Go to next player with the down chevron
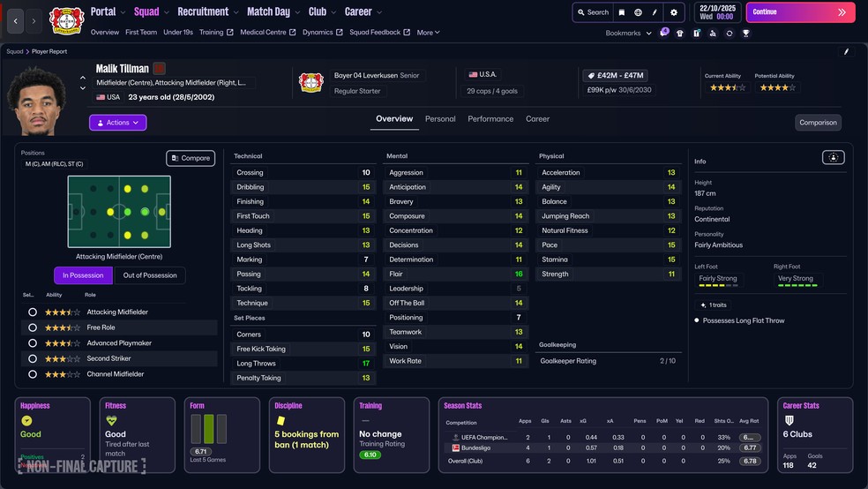868x489 pixels. [83, 88]
